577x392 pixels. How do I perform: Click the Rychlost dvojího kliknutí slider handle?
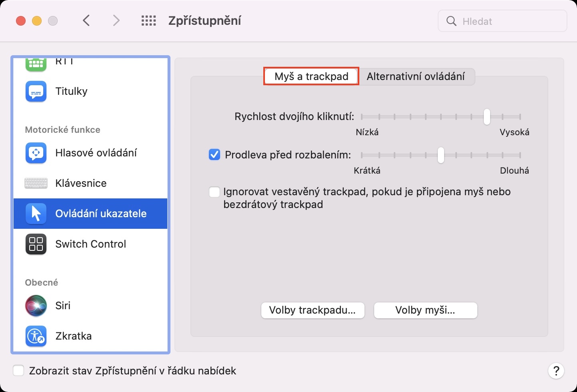coord(487,117)
